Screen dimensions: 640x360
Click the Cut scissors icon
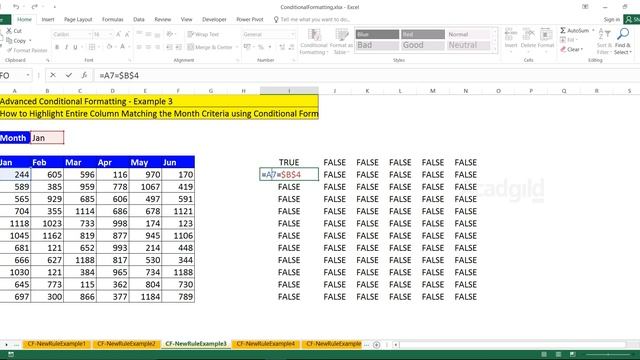pyautogui.click(x=9, y=31)
